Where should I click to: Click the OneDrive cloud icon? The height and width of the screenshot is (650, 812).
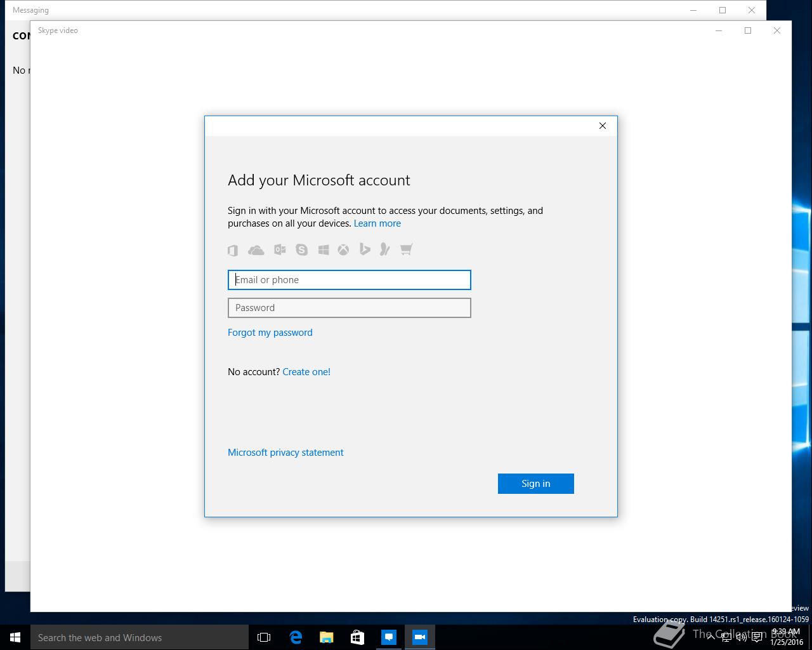[256, 250]
